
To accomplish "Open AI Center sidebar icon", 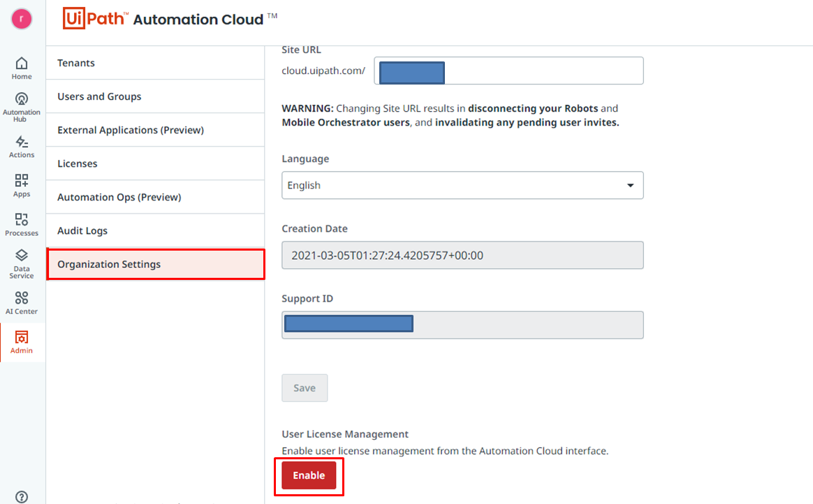I will point(21,303).
